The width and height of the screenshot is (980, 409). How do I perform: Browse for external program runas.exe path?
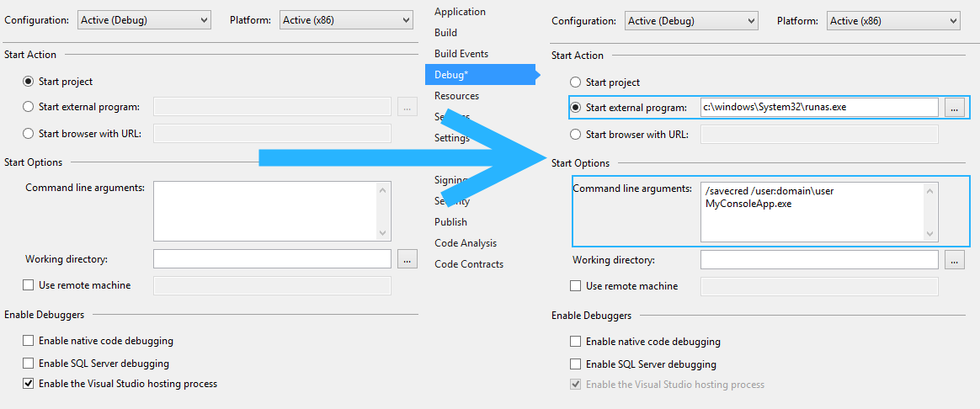click(954, 108)
